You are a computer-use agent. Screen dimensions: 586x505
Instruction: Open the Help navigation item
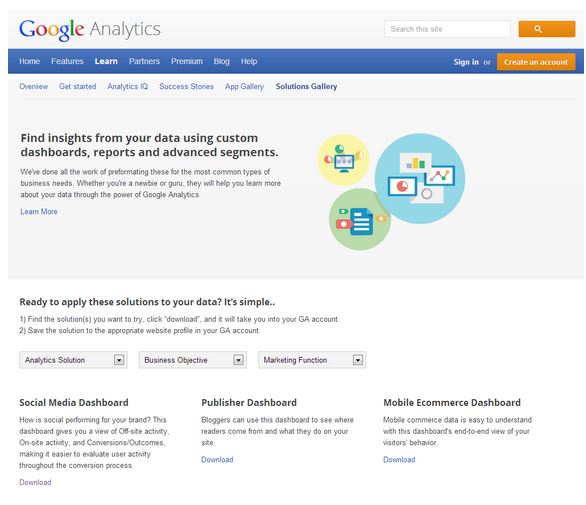[x=249, y=61]
